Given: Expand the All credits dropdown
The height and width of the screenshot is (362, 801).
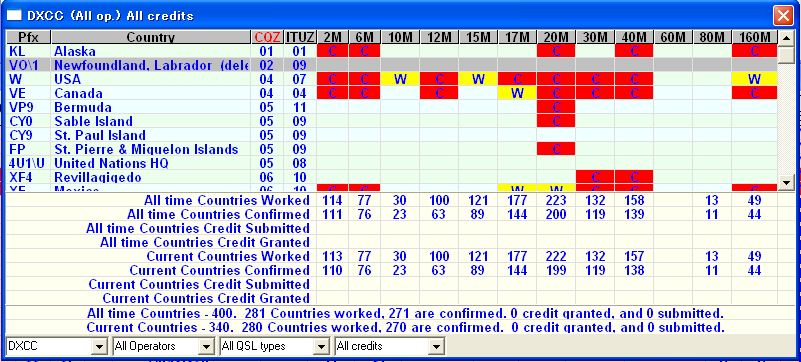Looking at the screenshot, I should coord(436,347).
